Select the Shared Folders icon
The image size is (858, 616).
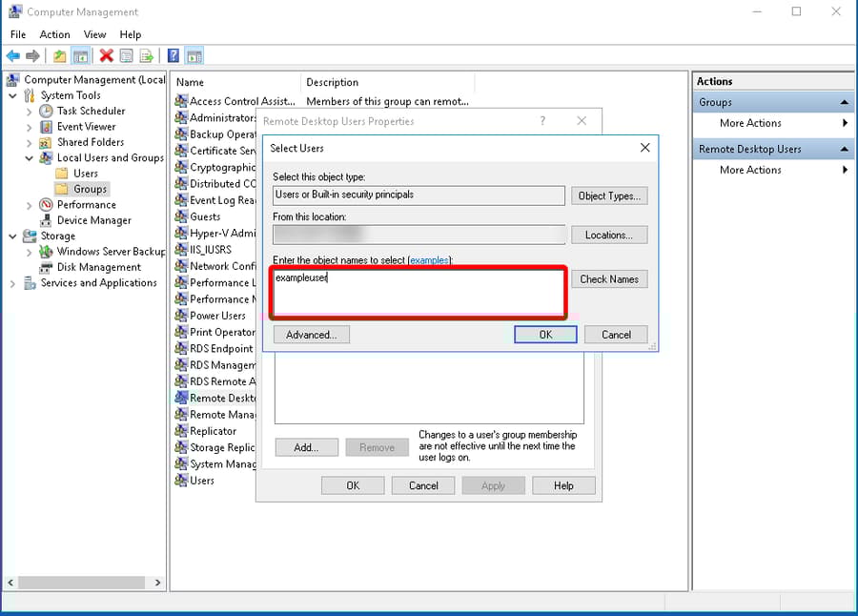44,142
